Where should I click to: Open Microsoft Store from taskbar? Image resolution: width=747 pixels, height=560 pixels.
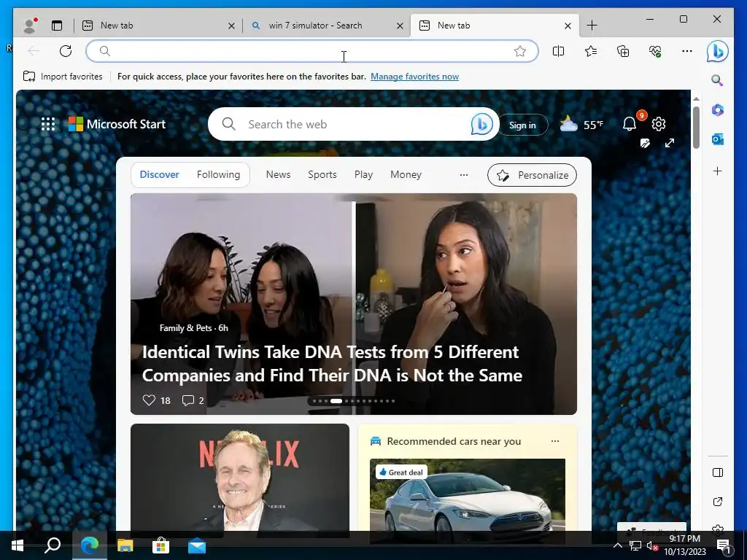click(x=160, y=545)
